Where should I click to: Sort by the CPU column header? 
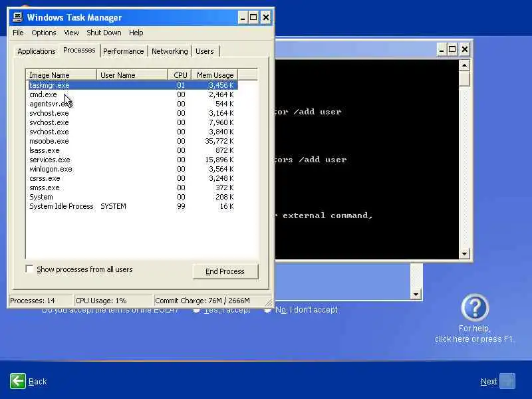pyautogui.click(x=180, y=75)
